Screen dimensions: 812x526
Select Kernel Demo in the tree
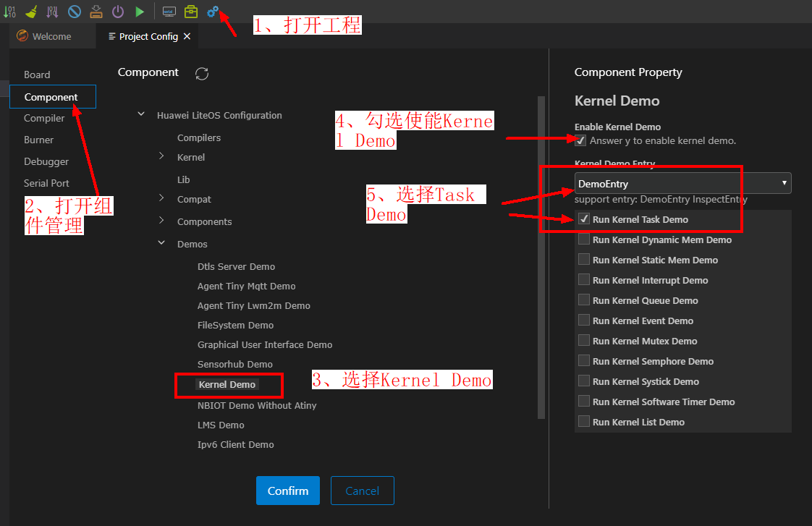227,384
